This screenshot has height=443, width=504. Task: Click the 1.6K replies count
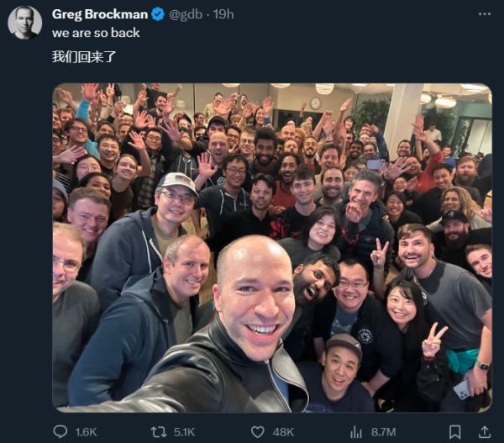(x=86, y=432)
